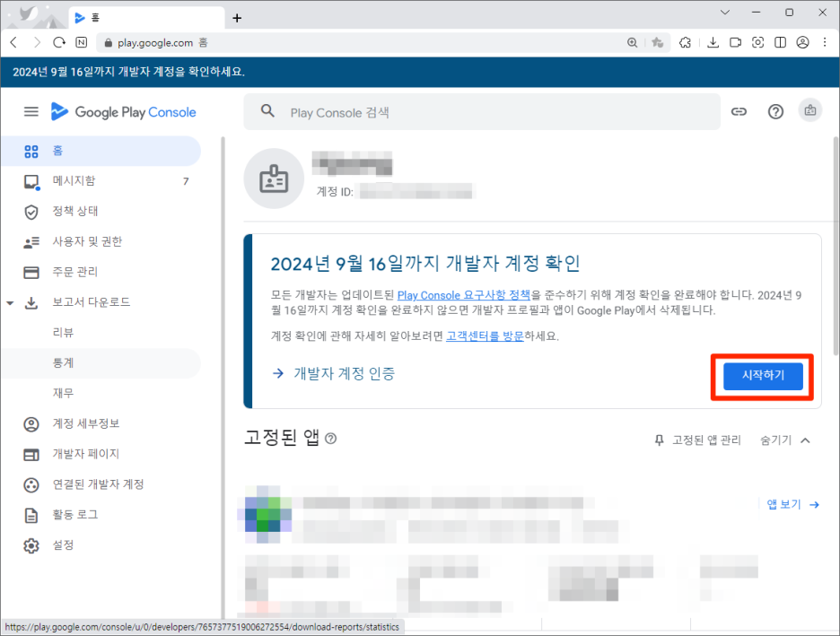The image size is (840, 636).
Task: Click the bookmark star icon in address bar
Action: [x=657, y=42]
